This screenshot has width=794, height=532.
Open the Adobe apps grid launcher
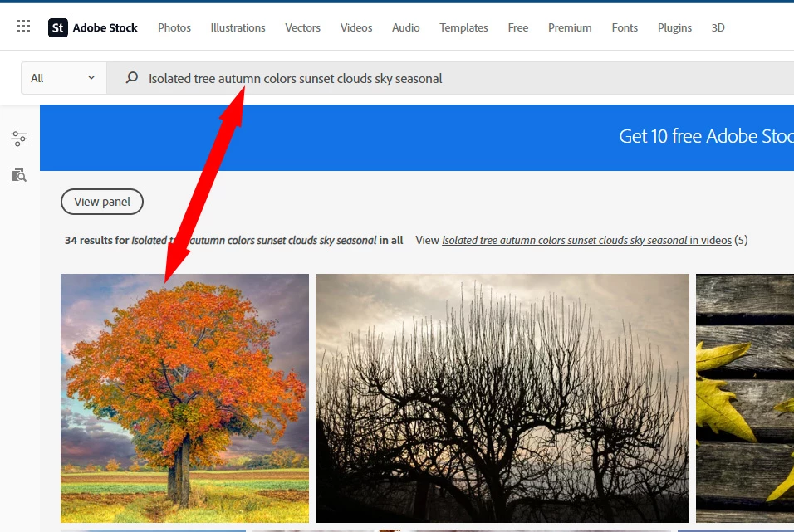pyautogui.click(x=24, y=27)
